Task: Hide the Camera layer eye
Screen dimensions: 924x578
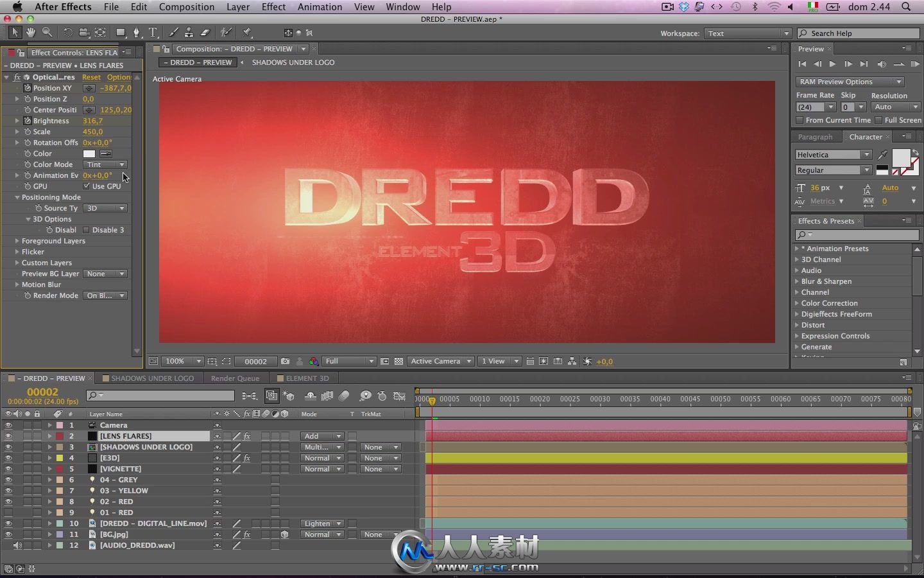Action: [8, 425]
